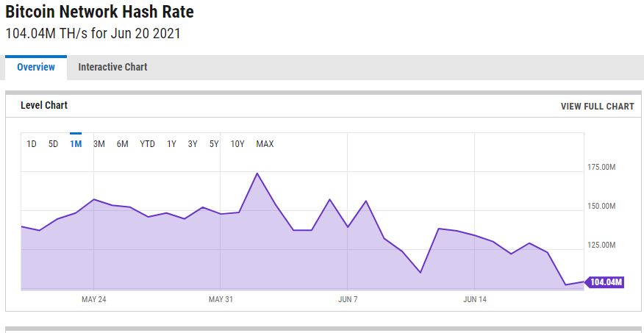The width and height of the screenshot is (644, 333).
Task: Click the Bitcoin Network Hash Rate heading
Action: point(100,13)
